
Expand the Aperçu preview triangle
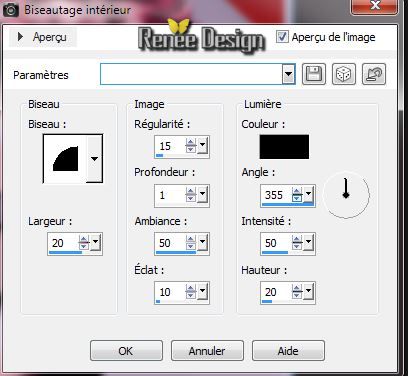(x=20, y=37)
